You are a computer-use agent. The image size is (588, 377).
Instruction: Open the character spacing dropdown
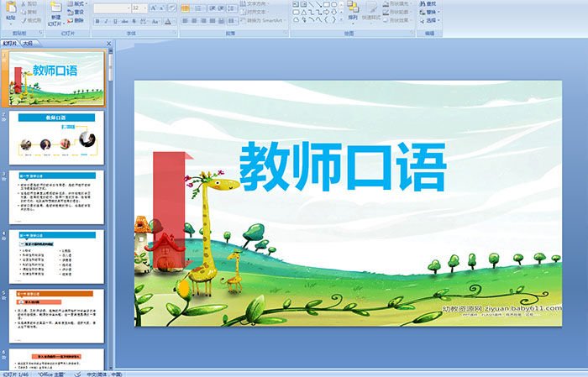pos(144,21)
